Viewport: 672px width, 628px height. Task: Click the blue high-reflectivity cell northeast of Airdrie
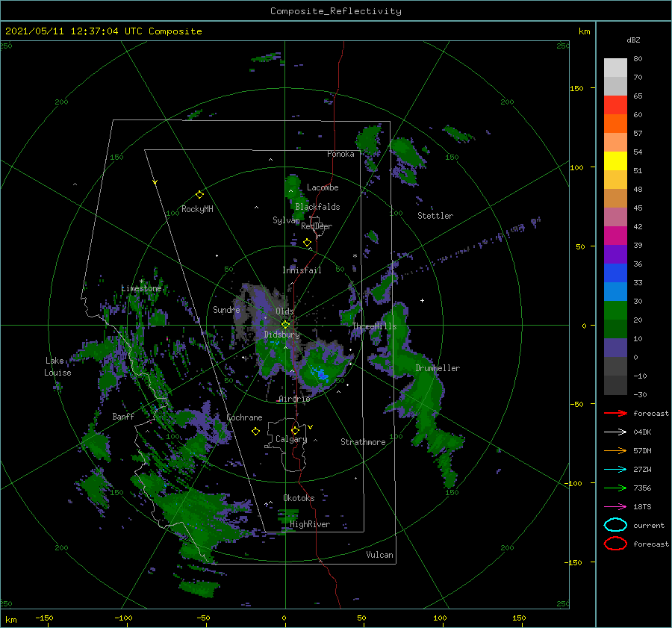[x=320, y=374]
